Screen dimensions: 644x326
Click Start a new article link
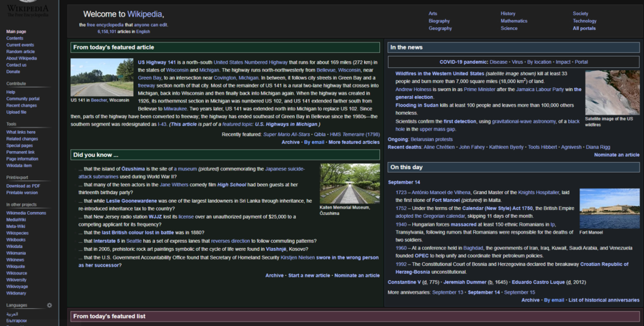(x=309, y=275)
